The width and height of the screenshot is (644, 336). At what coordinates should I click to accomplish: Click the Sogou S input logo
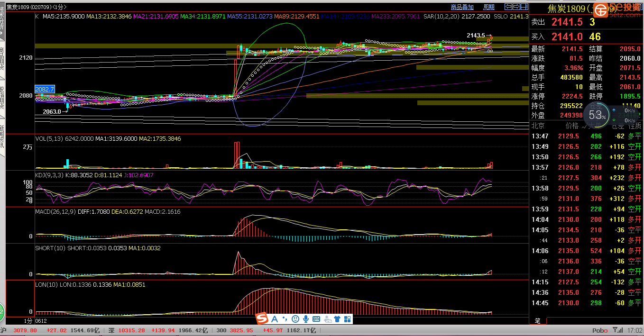[262, 319]
